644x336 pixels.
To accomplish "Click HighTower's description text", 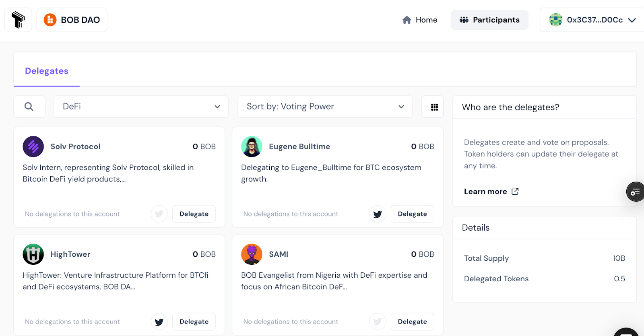I will coord(116,281).
